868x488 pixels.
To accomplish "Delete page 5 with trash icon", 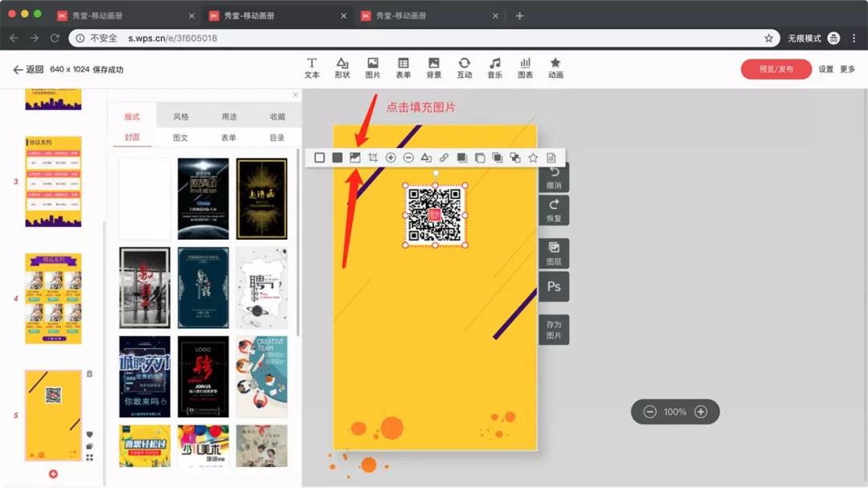I will pos(90,374).
